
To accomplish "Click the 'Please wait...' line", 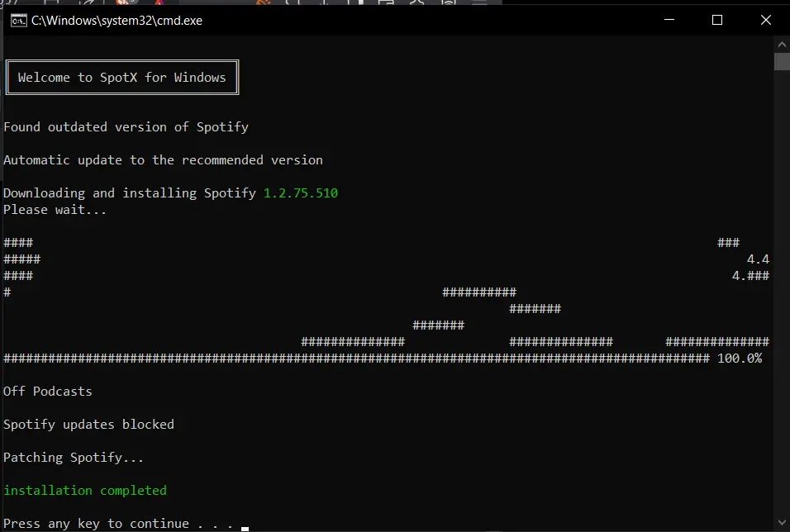I will coord(55,210).
